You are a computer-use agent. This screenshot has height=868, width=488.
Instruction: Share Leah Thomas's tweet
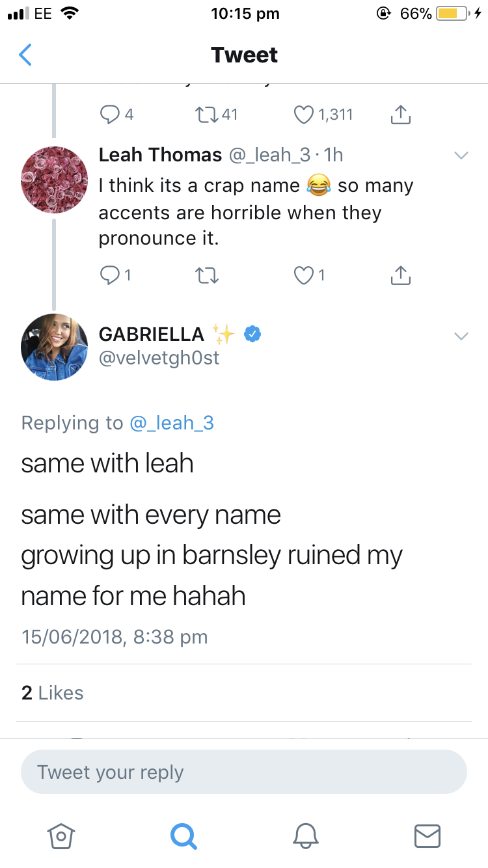(401, 275)
